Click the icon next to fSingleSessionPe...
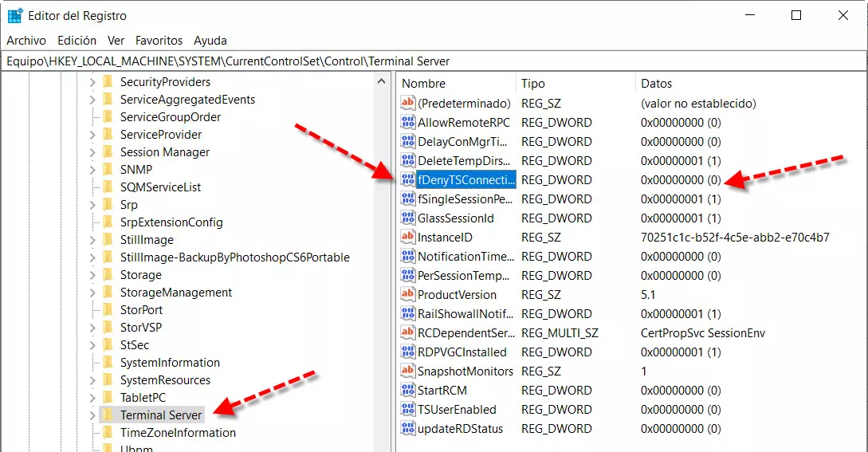The width and height of the screenshot is (868, 452). coord(408,198)
